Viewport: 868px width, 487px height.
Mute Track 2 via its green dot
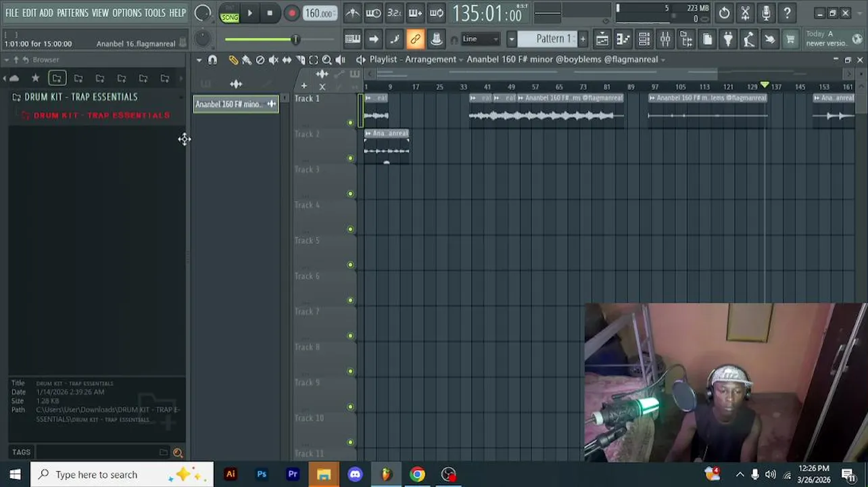[x=350, y=158]
